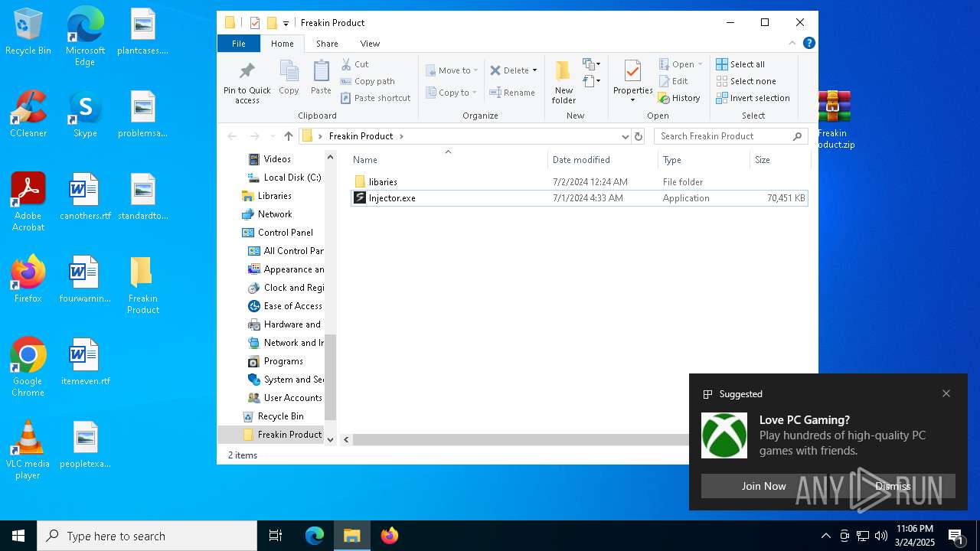Click CCleaner desktop icon
This screenshot has width=980, height=551.
click(x=28, y=115)
